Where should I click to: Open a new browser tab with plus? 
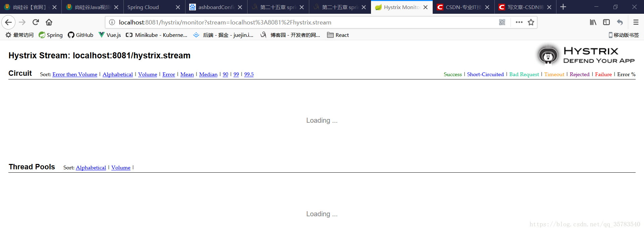[563, 7]
